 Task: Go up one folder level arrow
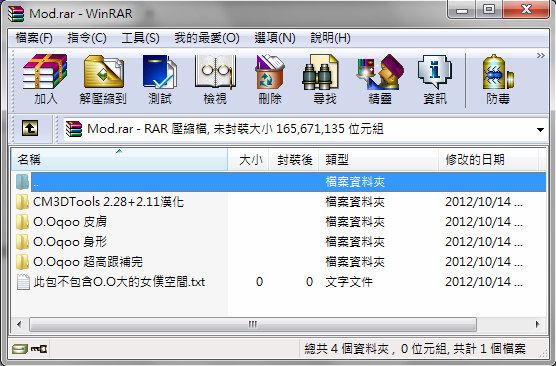pyautogui.click(x=30, y=128)
